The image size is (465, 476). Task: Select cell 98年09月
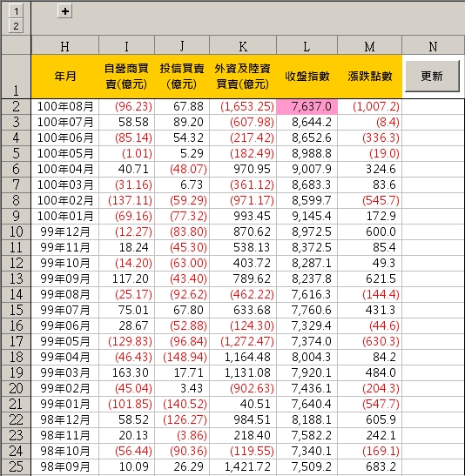64,467
